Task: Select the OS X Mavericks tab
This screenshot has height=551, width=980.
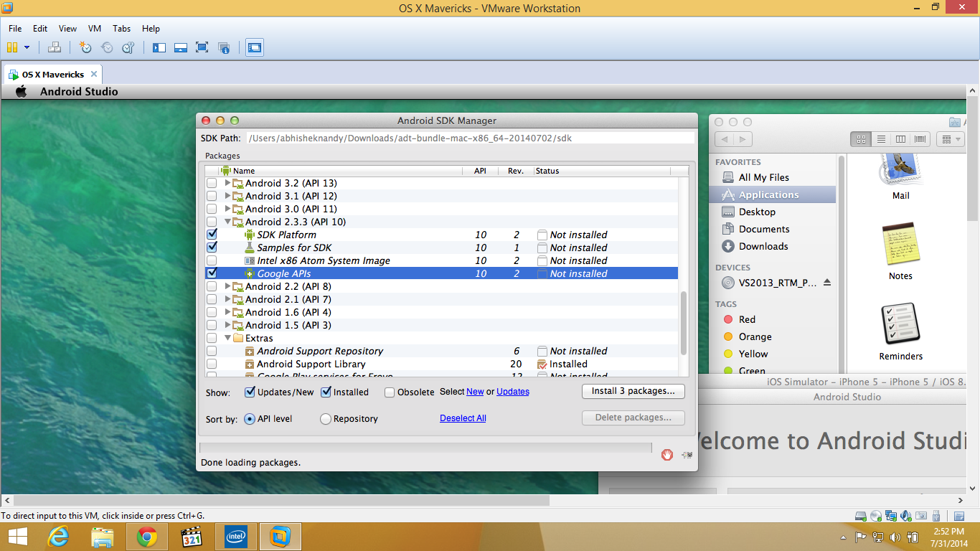Action: tap(53, 74)
